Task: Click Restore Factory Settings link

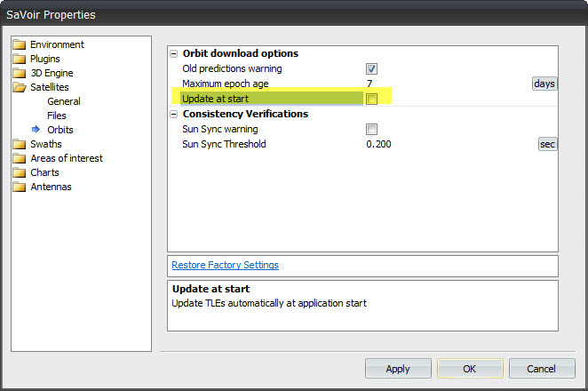Action: coord(225,265)
